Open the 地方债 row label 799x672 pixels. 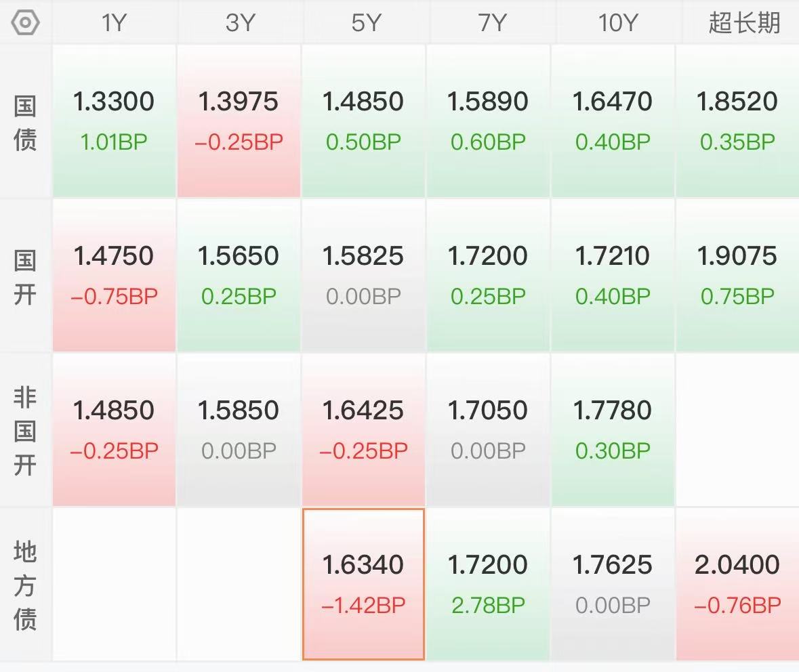pos(25,585)
